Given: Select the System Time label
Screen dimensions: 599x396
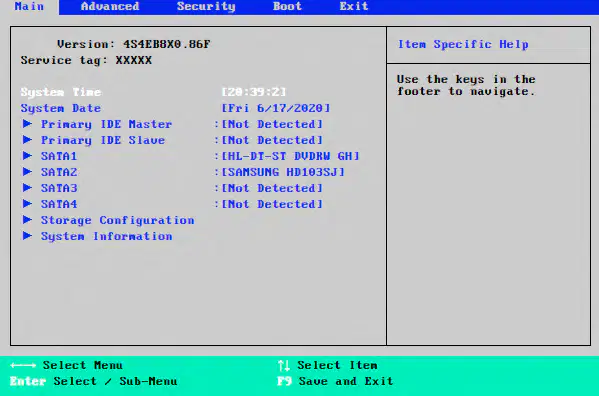Looking at the screenshot, I should (x=61, y=92).
